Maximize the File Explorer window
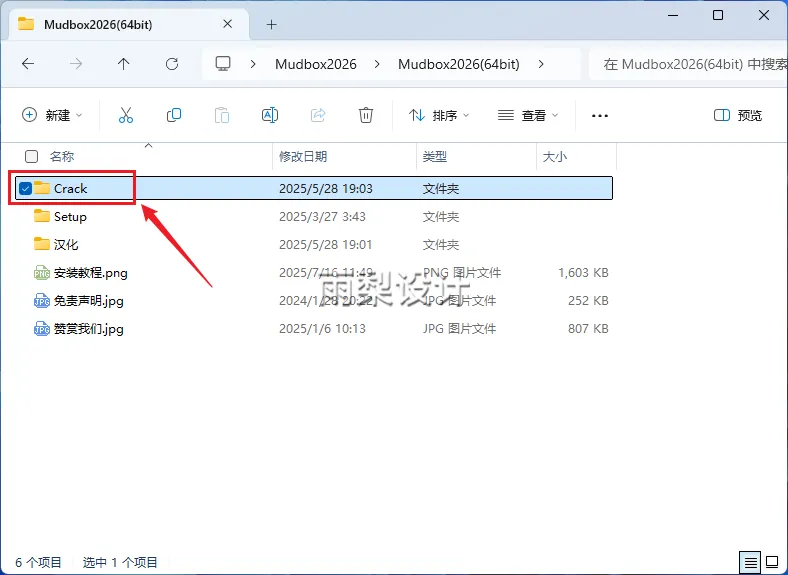The image size is (788, 575). pyautogui.click(x=718, y=15)
